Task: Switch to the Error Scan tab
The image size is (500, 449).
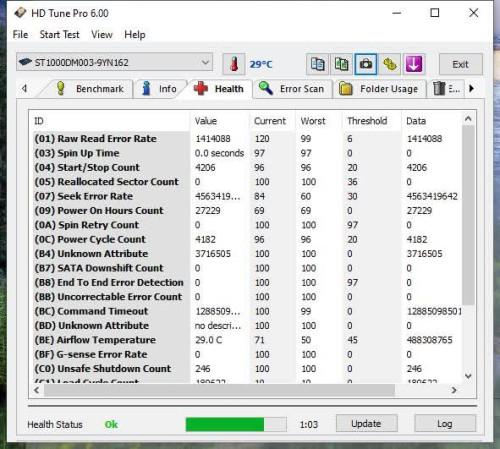Action: click(293, 89)
